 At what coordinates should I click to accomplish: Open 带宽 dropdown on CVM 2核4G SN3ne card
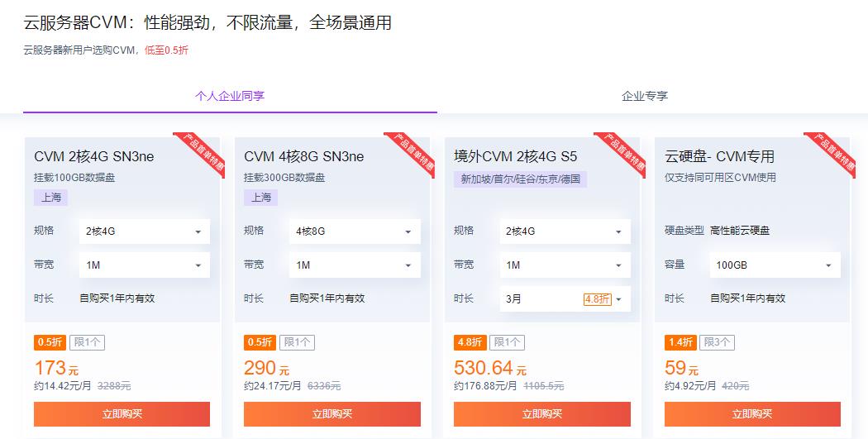(x=145, y=265)
